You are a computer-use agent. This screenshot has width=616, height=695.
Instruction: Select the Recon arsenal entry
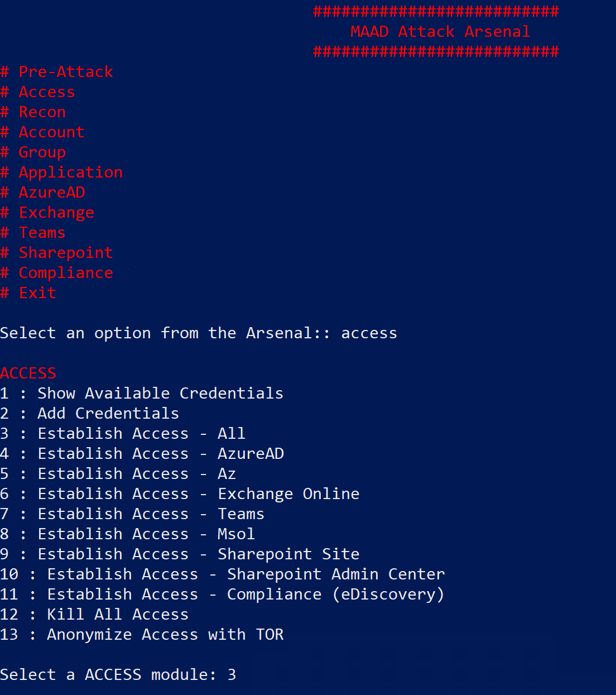(42, 112)
